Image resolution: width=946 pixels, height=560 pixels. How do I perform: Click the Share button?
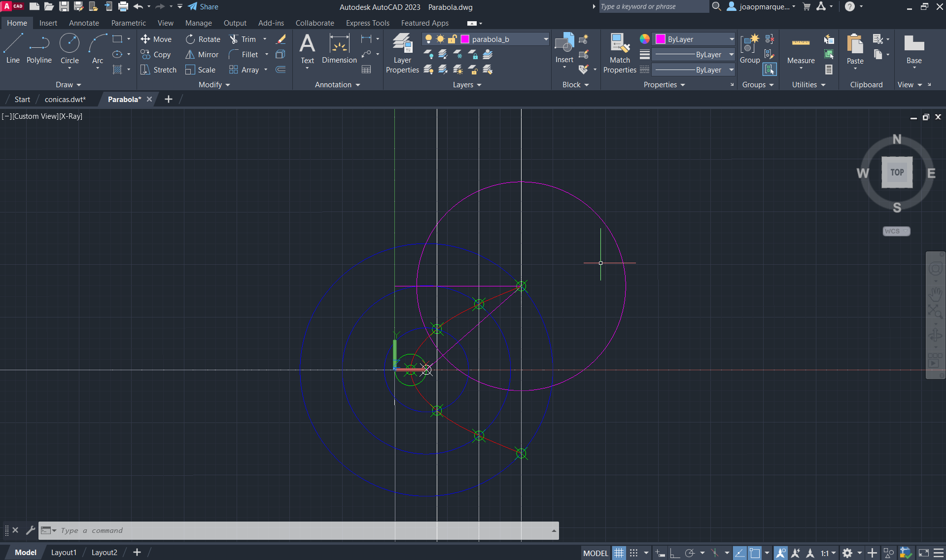point(203,7)
